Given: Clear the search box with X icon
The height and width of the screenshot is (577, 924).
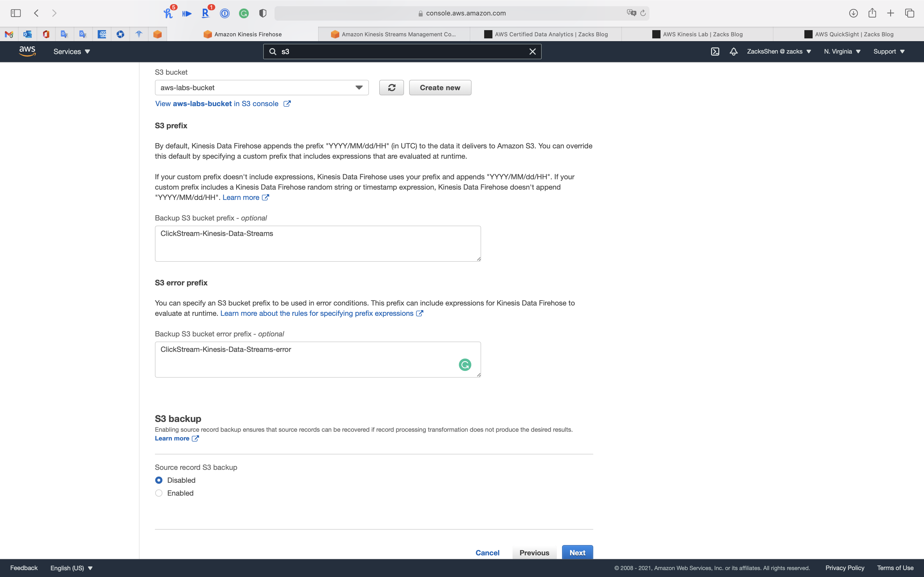Looking at the screenshot, I should pyautogui.click(x=532, y=52).
